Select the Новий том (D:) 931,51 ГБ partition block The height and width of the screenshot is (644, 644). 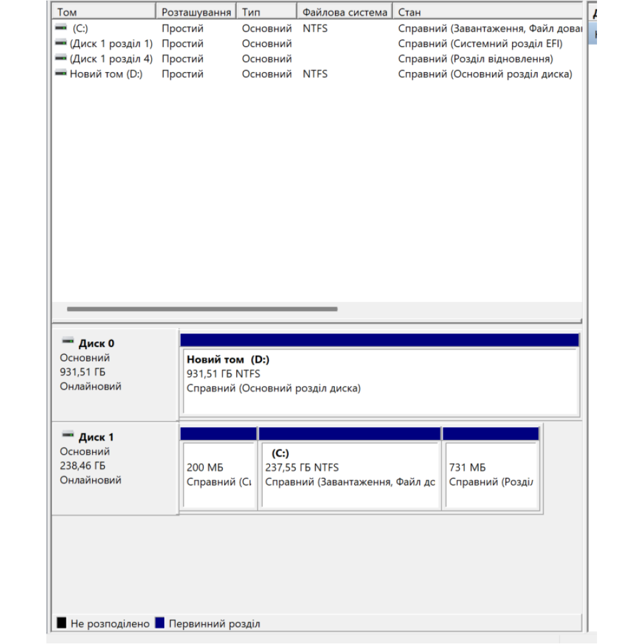click(380, 381)
